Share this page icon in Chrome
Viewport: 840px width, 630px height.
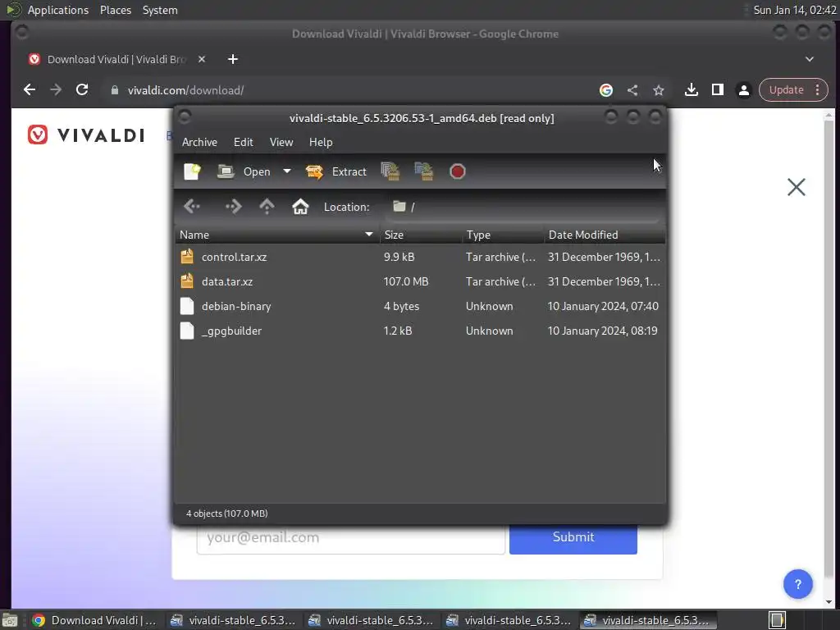point(632,90)
